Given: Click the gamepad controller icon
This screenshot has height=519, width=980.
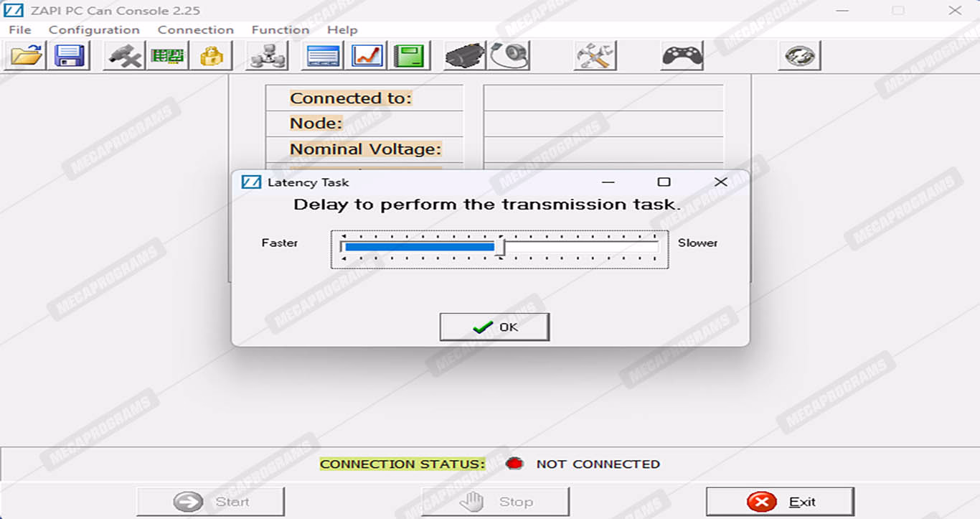Looking at the screenshot, I should coord(682,55).
